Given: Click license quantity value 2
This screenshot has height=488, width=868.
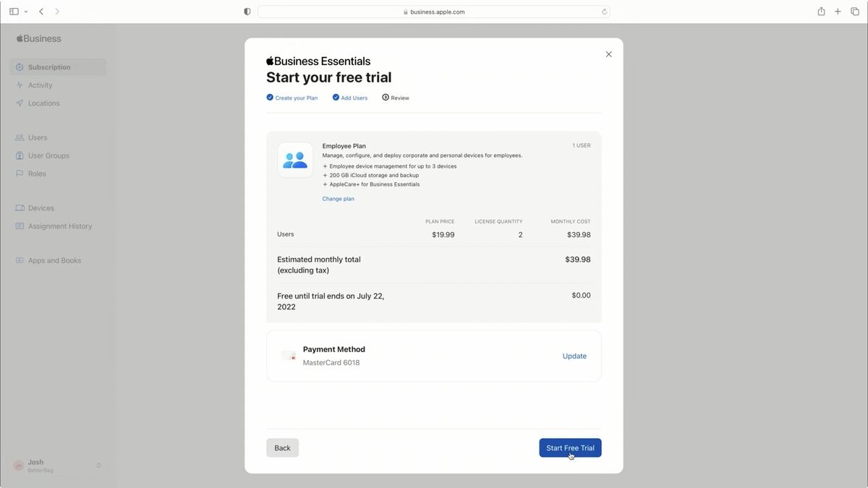Looking at the screenshot, I should coord(520,235).
